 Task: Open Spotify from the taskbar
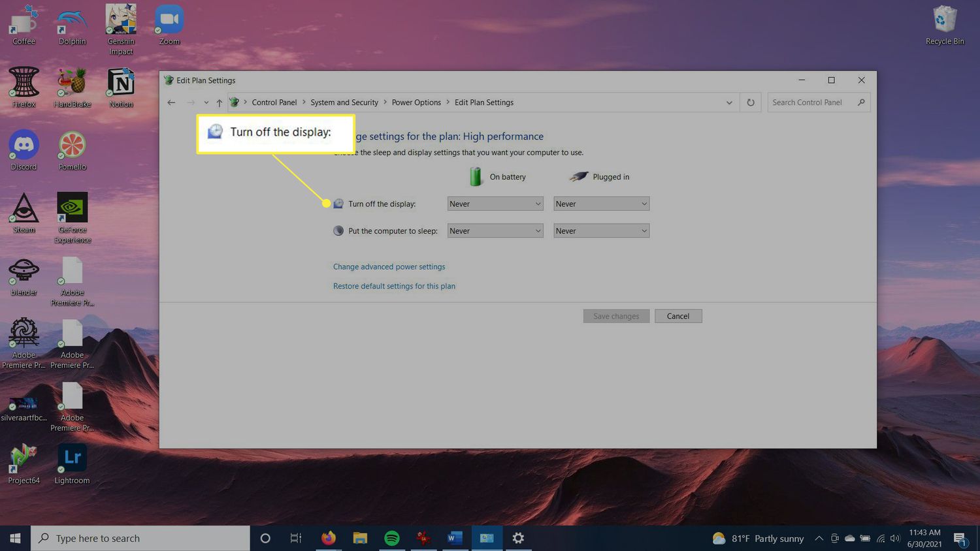pos(392,538)
